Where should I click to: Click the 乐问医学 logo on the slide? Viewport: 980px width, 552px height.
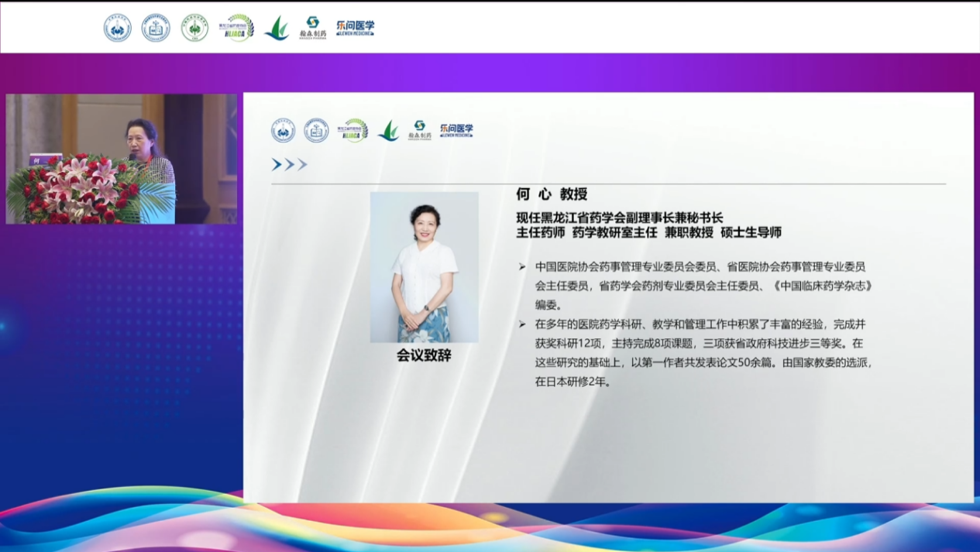(x=456, y=130)
